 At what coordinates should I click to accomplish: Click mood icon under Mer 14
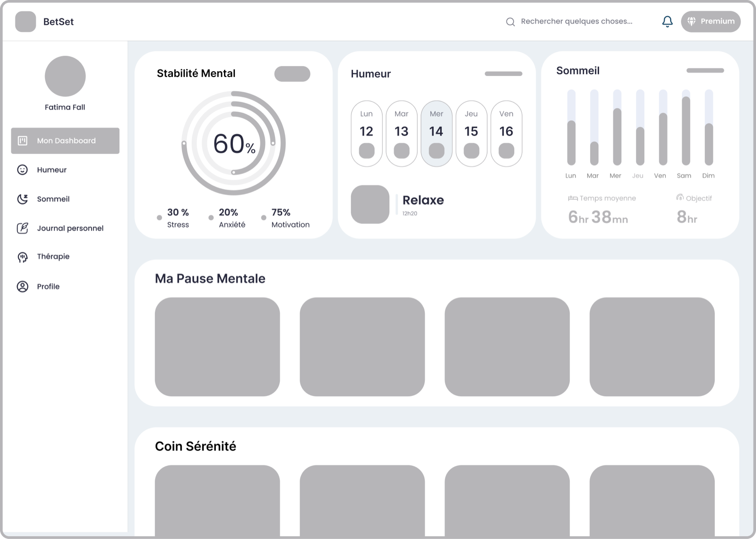click(x=437, y=151)
